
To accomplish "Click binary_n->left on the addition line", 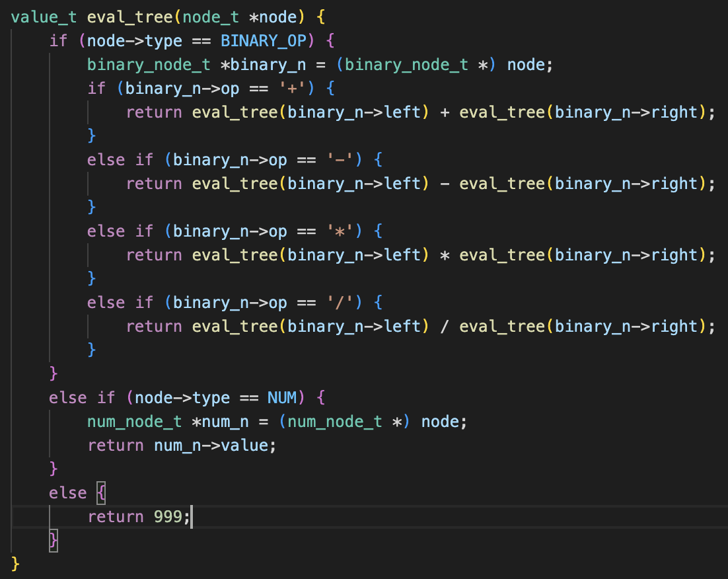I will click(353, 112).
